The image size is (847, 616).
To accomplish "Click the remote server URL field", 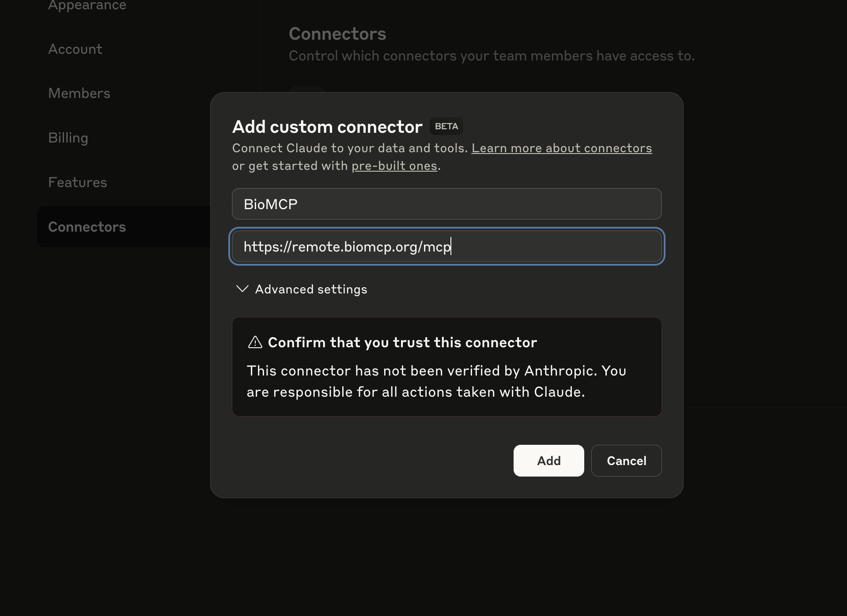I will (x=447, y=246).
